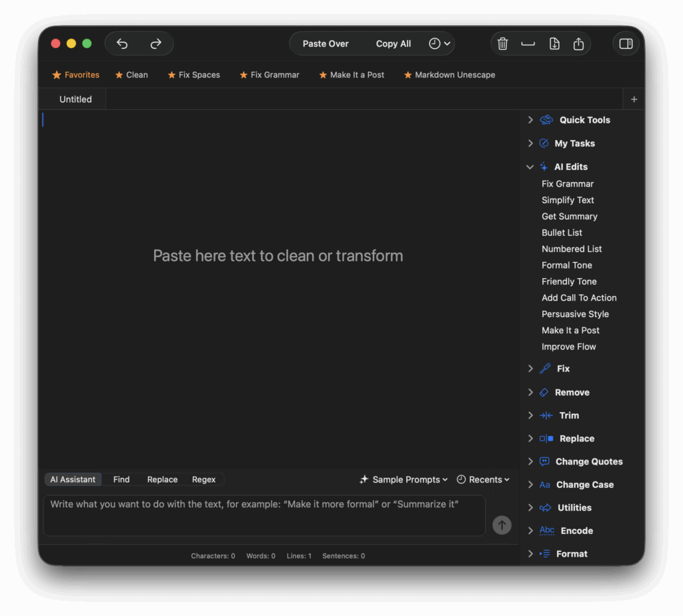
Task: Switch to the Regex tab
Action: (x=203, y=479)
